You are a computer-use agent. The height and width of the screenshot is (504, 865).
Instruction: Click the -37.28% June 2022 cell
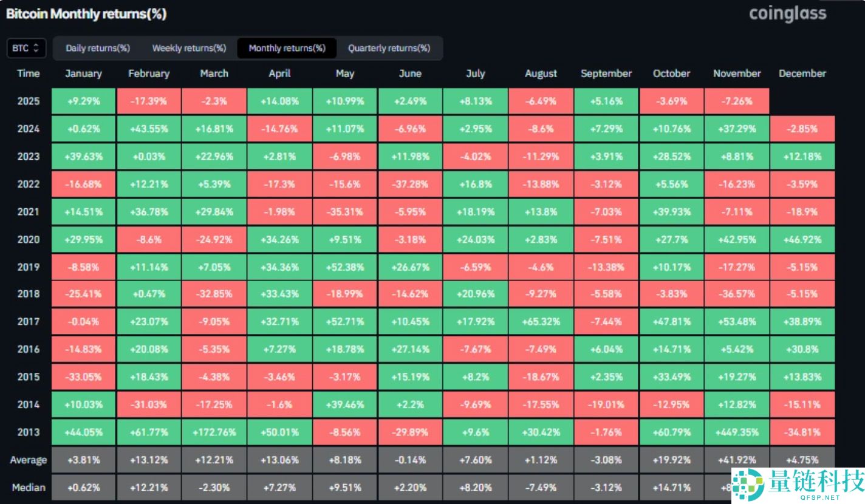pyautogui.click(x=410, y=184)
